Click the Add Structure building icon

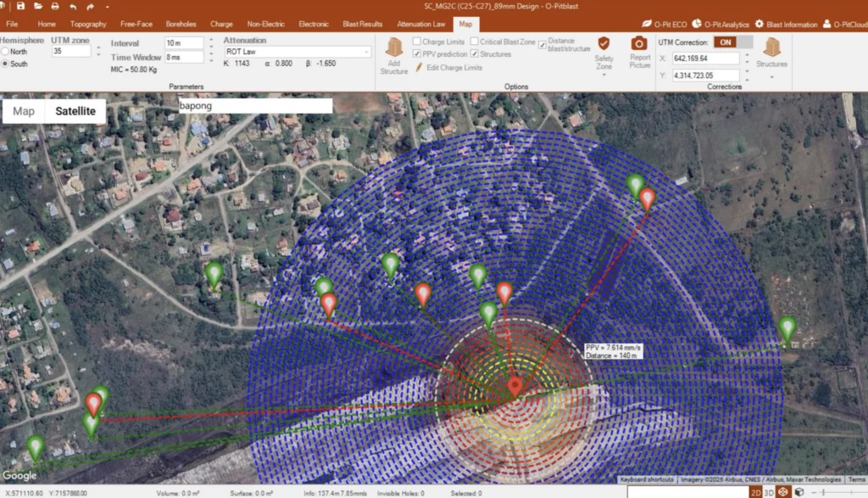(394, 48)
